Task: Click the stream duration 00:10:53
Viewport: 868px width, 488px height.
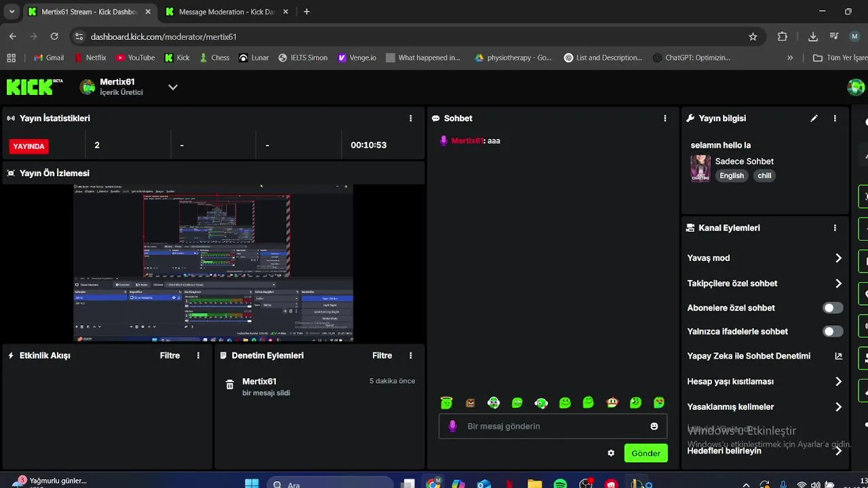Action: (368, 145)
